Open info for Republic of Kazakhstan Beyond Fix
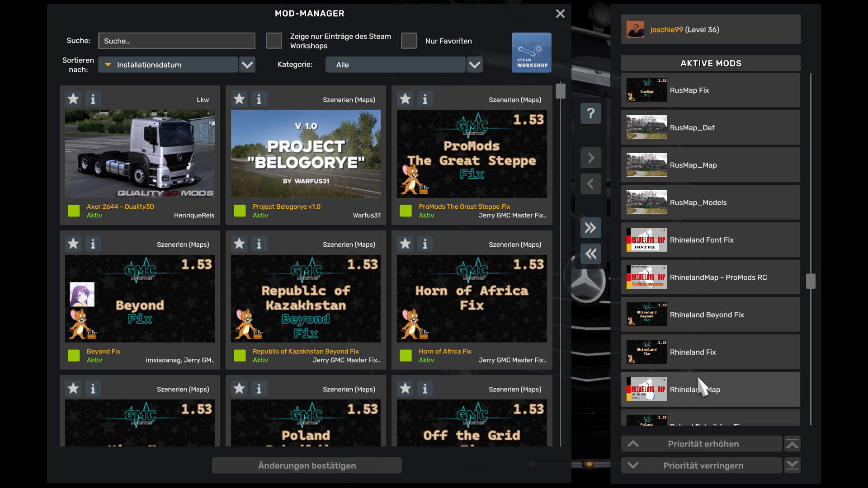This screenshot has width=868, height=488. pos(259,244)
